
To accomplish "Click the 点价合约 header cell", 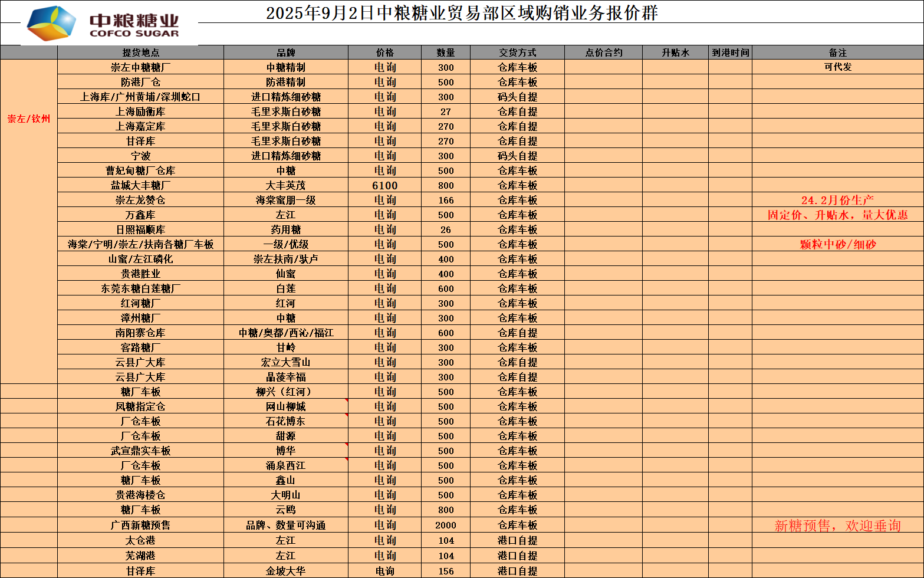I will pos(603,52).
